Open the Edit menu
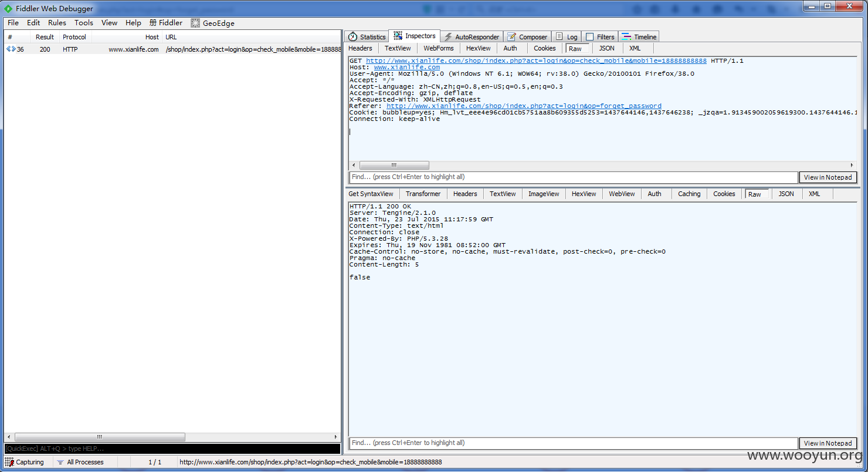The height and width of the screenshot is (472, 868). click(x=33, y=23)
